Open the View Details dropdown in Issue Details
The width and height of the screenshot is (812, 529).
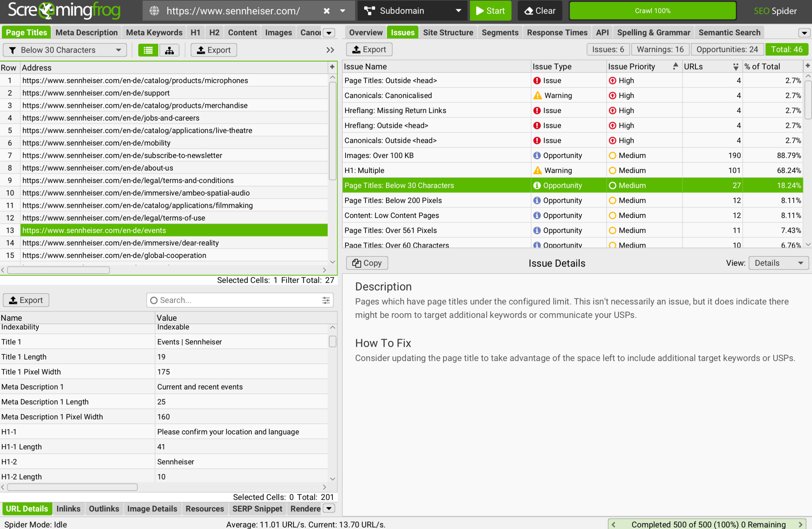click(779, 263)
